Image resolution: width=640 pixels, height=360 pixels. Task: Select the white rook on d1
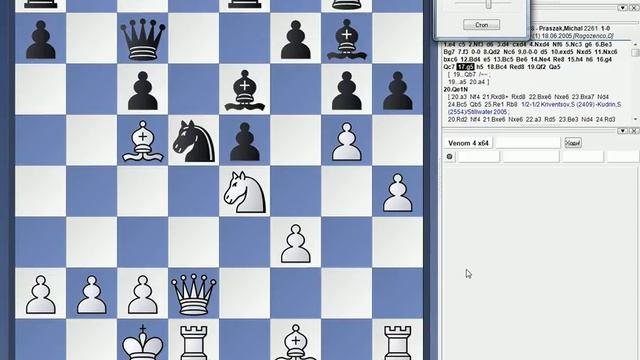tap(193, 342)
